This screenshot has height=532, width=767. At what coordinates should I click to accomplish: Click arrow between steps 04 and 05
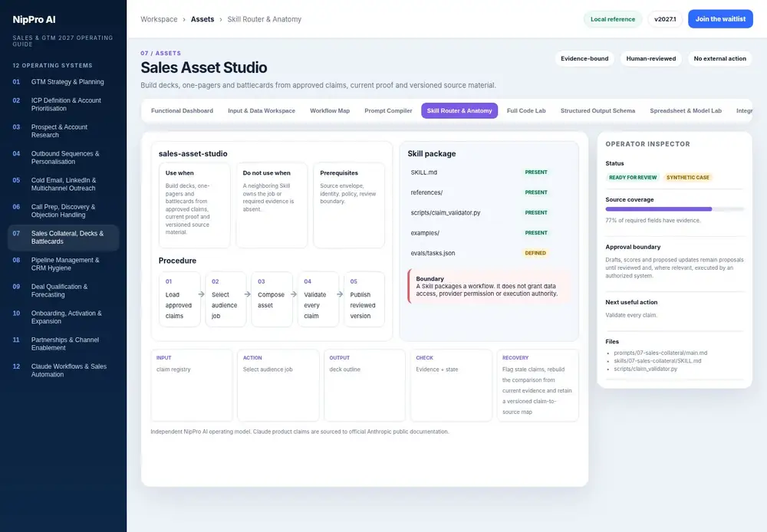[x=340, y=294]
